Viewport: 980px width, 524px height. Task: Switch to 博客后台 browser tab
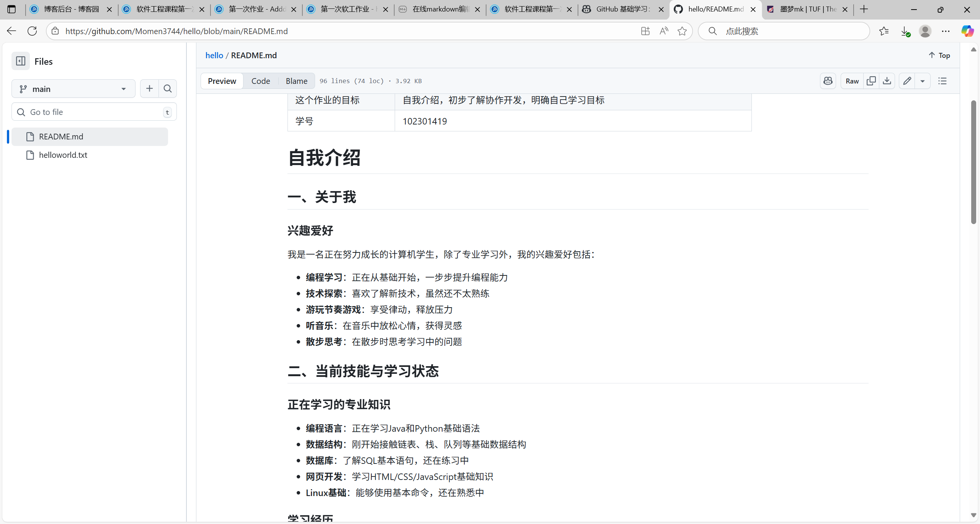tap(71, 9)
